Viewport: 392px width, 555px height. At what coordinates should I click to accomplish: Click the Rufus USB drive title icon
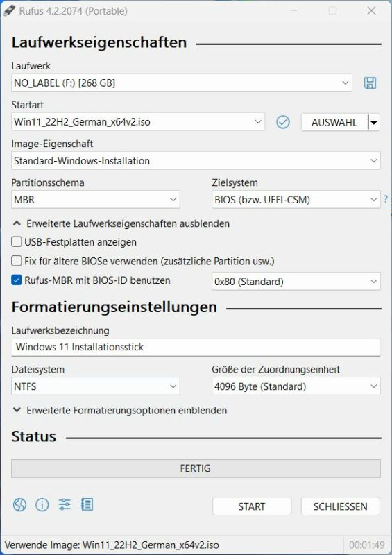[x=9, y=11]
